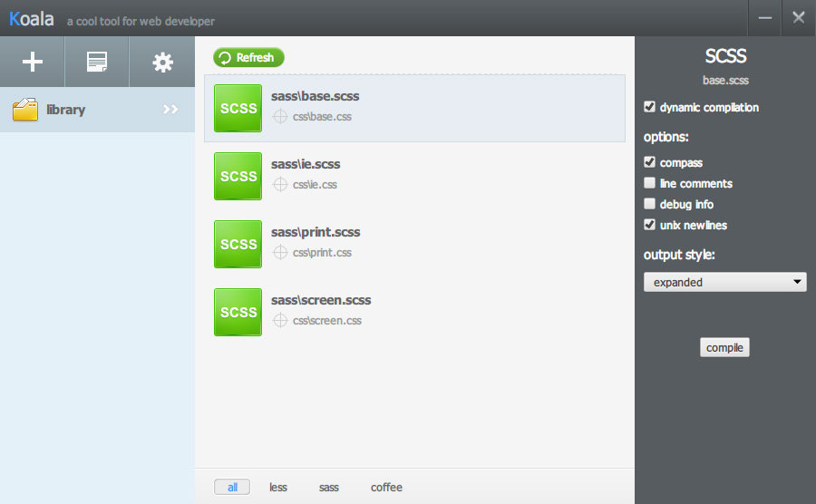The width and height of the screenshot is (816, 504).
Task: Filter the file list by less
Action: pos(278,488)
